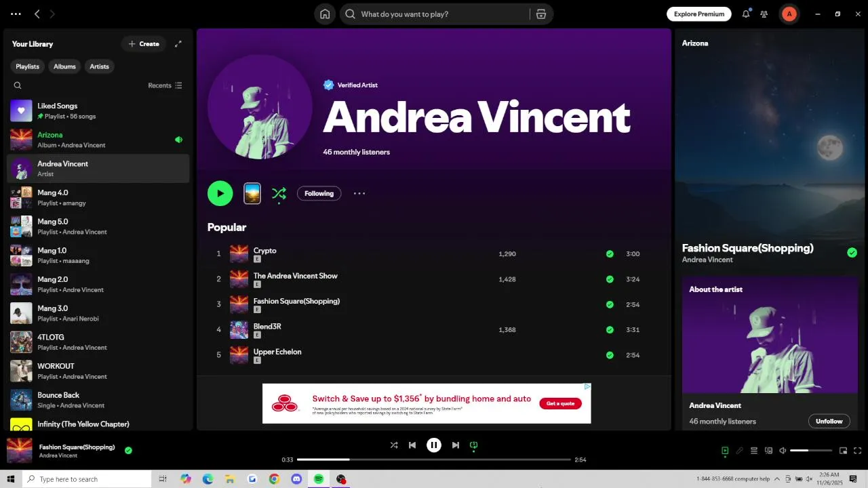Play Andrea Vincent with the green play button

click(220, 193)
